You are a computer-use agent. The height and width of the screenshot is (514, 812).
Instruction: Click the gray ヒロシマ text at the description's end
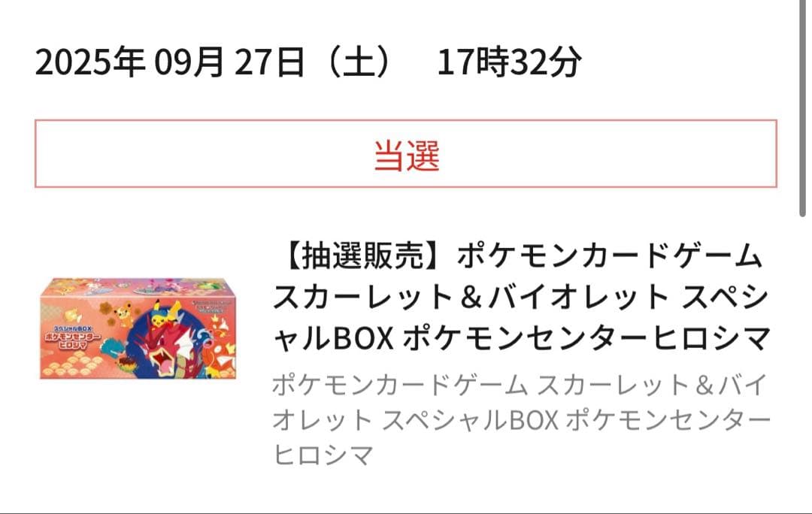[x=323, y=455]
